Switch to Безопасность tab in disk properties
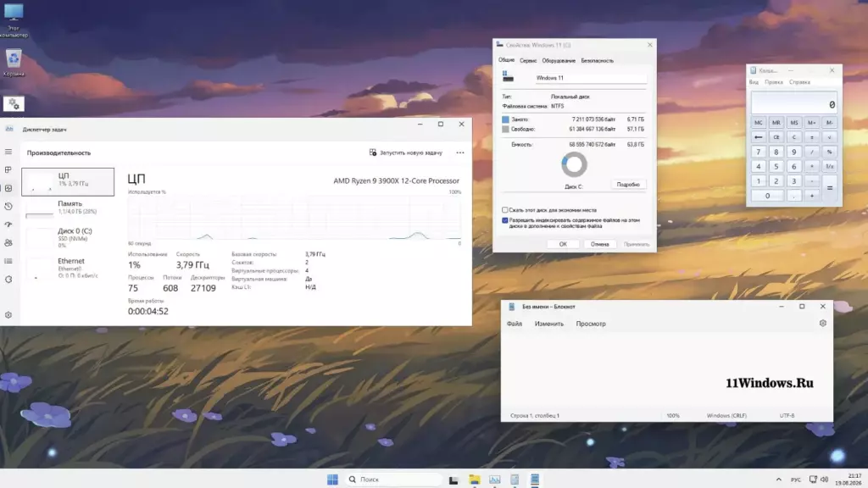Screen dimensions: 868x488 pyautogui.click(x=598, y=60)
